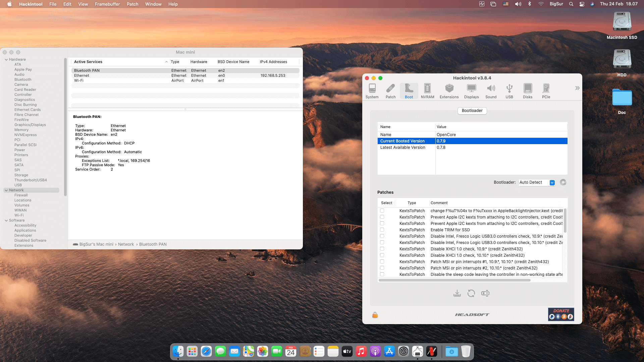
Task: Open the Displays toolbar icon
Action: pyautogui.click(x=471, y=91)
